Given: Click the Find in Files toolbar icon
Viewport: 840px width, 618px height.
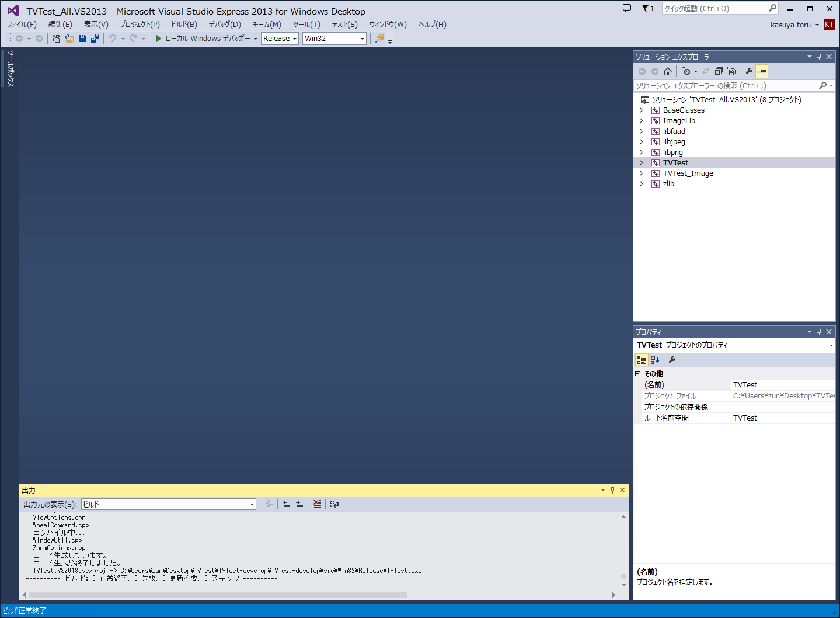Looking at the screenshot, I should tap(379, 39).
